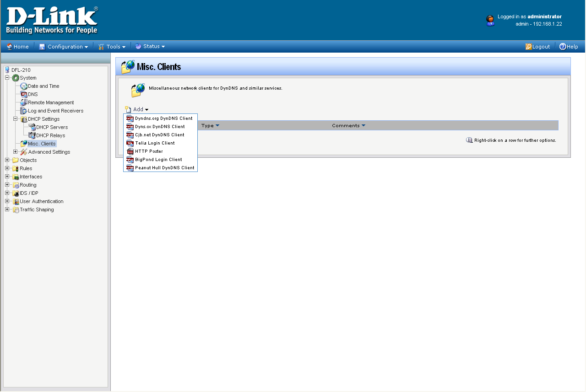Screen dimensions: 586x392
Task: Click the info icon beside right-click hint
Action: [469, 140]
